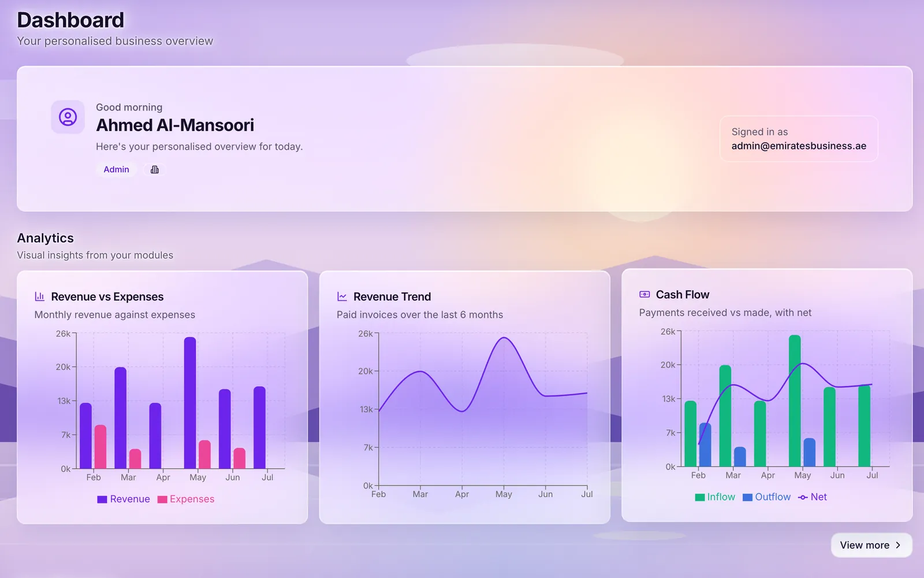Click the Outflow legend color swatch
The width and height of the screenshot is (924, 578).
(747, 497)
